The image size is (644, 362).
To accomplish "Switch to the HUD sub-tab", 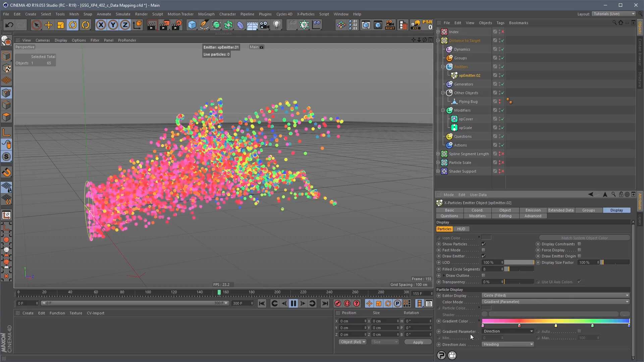I will pyautogui.click(x=461, y=229).
